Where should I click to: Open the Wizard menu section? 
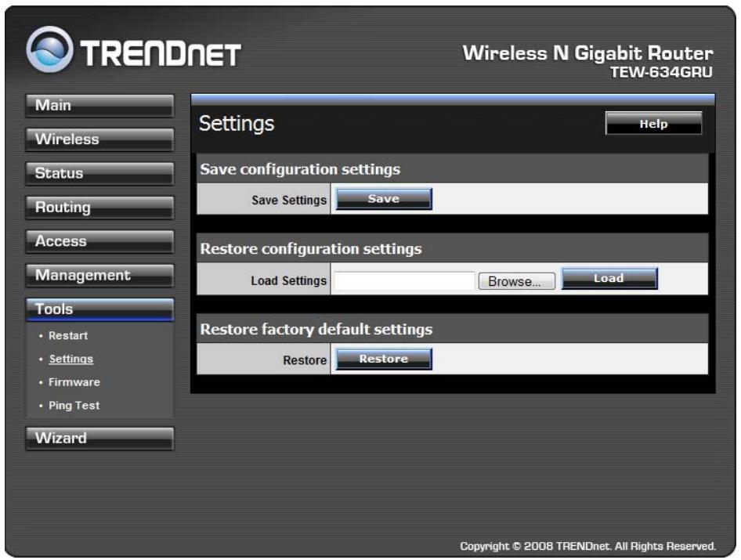99,438
